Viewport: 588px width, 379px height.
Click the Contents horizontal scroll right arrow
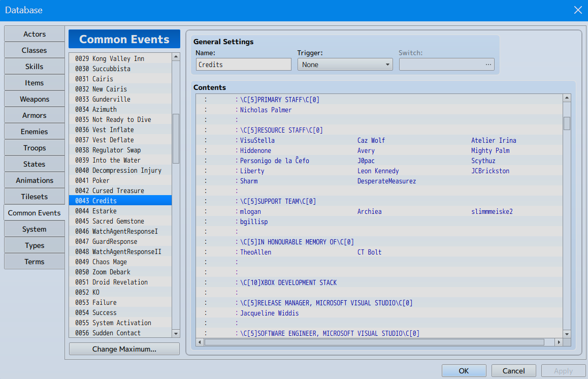tap(559, 342)
